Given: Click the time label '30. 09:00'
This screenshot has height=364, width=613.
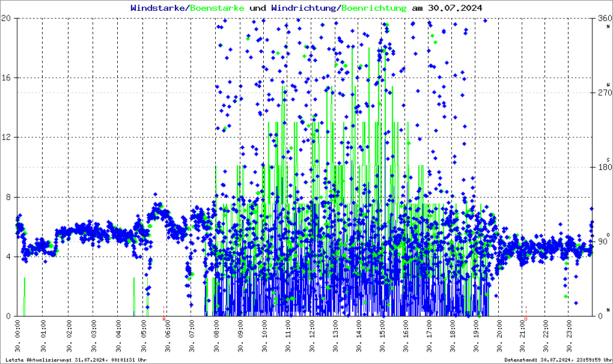Looking at the screenshot, I should (x=240, y=336).
